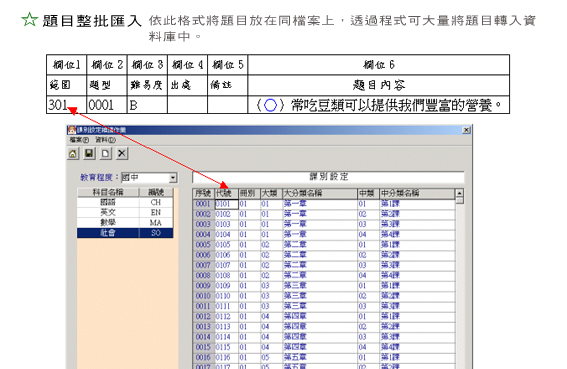Click code cell 0110
The width and height of the screenshot is (567, 369).
point(226,296)
